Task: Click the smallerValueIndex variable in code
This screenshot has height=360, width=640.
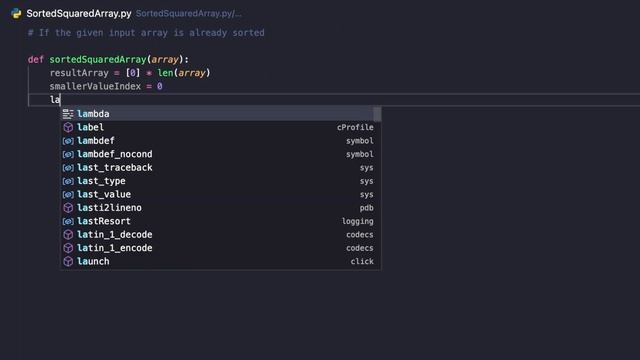Action: click(95, 87)
